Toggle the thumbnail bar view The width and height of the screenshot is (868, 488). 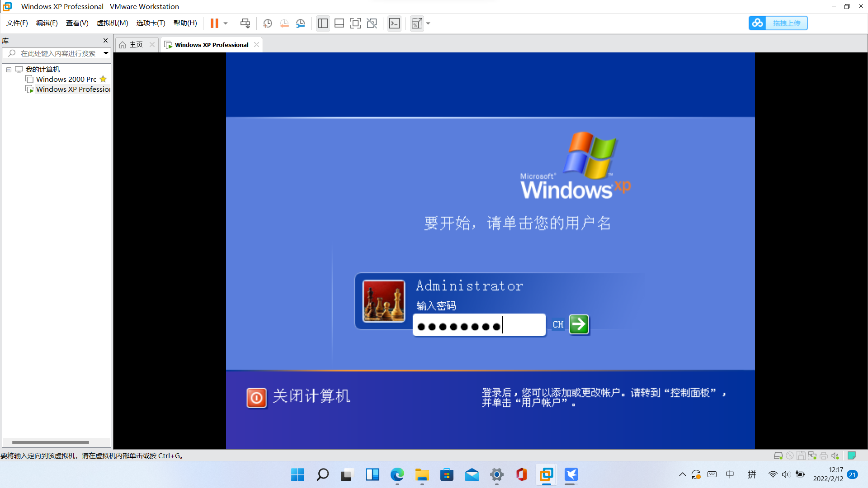339,23
